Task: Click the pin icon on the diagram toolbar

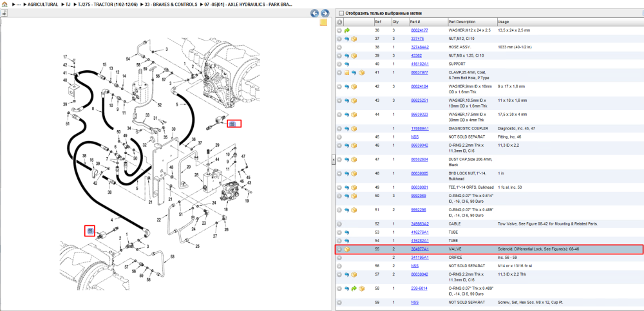Action: 4,13
